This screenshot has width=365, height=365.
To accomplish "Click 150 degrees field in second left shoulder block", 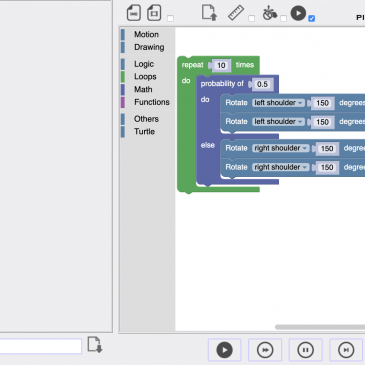I will click(322, 122).
